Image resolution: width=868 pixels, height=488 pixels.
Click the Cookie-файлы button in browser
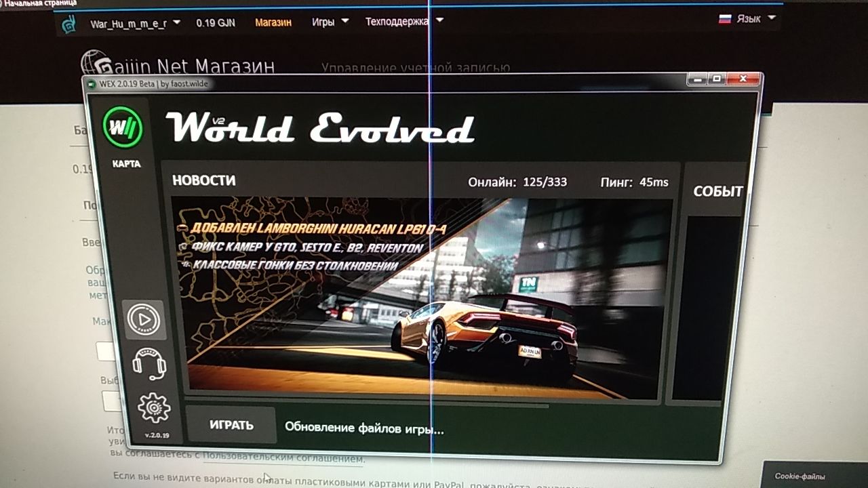pyautogui.click(x=800, y=476)
